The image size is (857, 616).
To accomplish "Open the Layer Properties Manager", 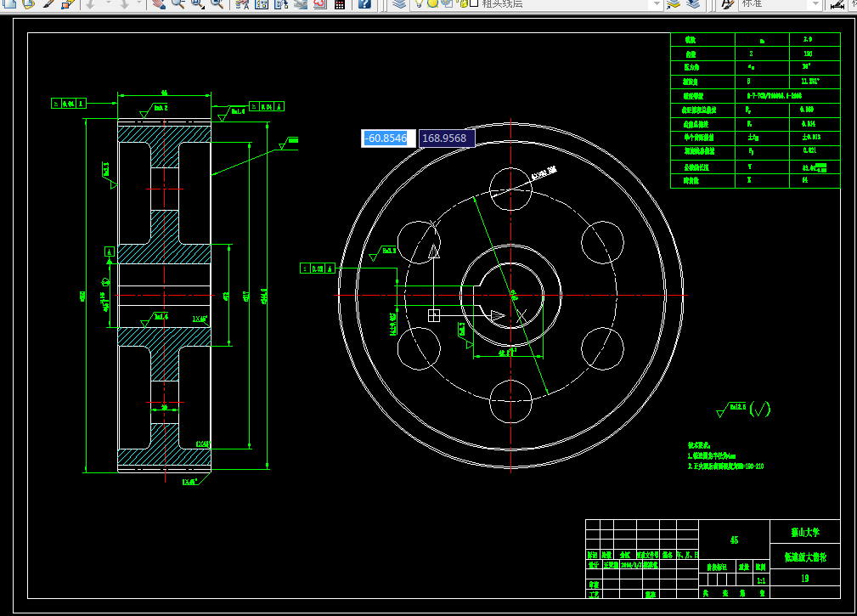I will coord(399,4).
